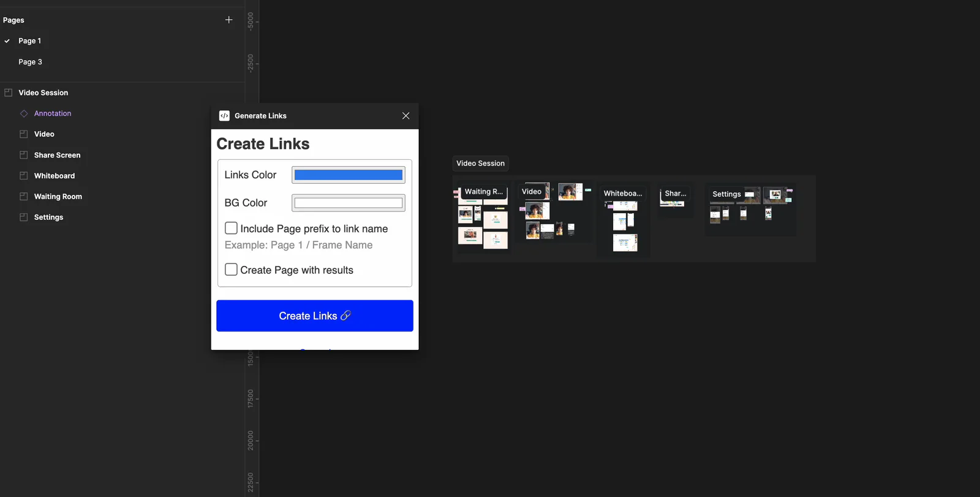Click the frame icon beside Waiting Room
980x497 pixels.
point(24,197)
